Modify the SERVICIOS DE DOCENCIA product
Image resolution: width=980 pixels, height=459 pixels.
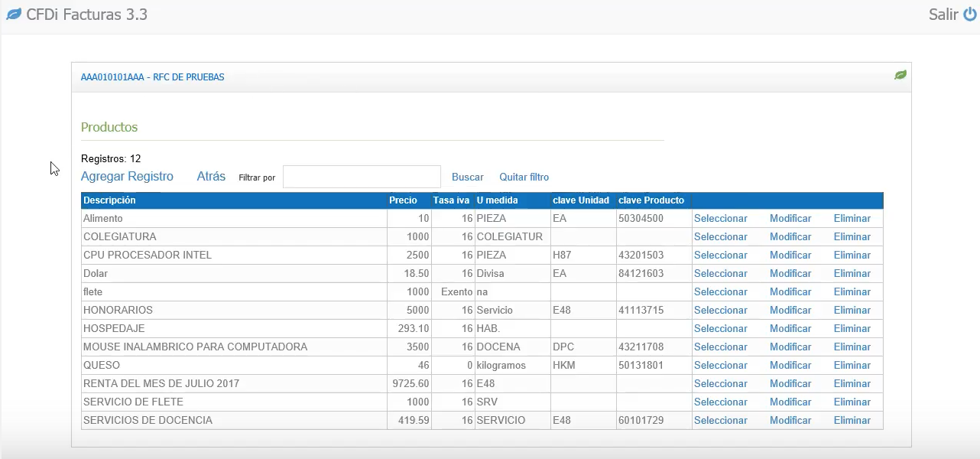[x=790, y=421]
